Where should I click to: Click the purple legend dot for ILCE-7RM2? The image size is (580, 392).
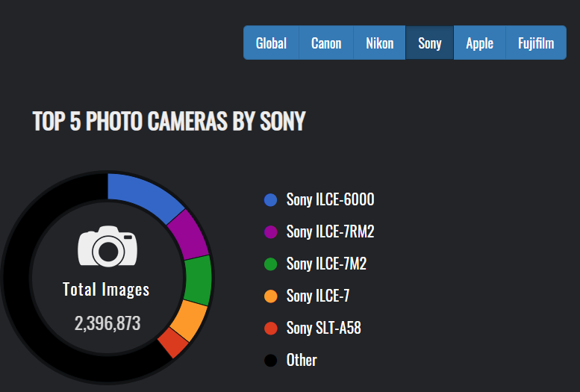coord(270,232)
